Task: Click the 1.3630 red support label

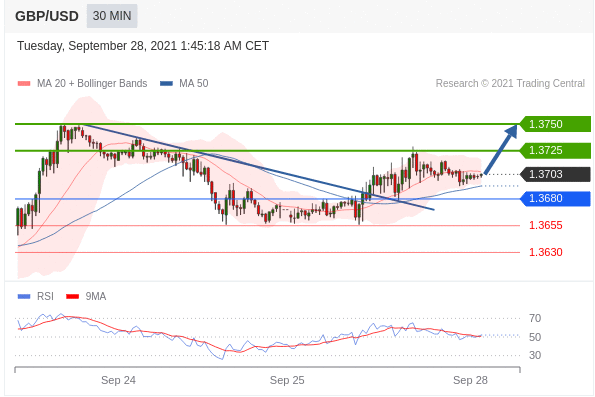Action: pyautogui.click(x=546, y=252)
